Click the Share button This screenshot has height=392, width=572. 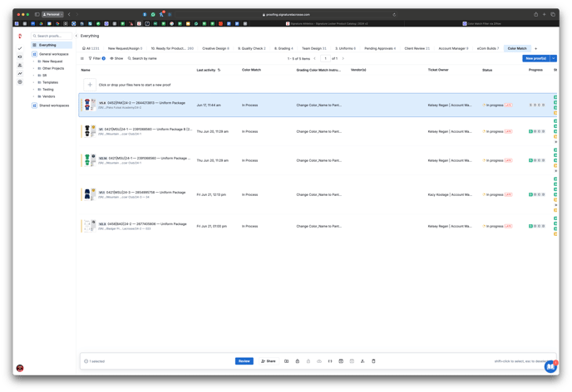(x=269, y=361)
